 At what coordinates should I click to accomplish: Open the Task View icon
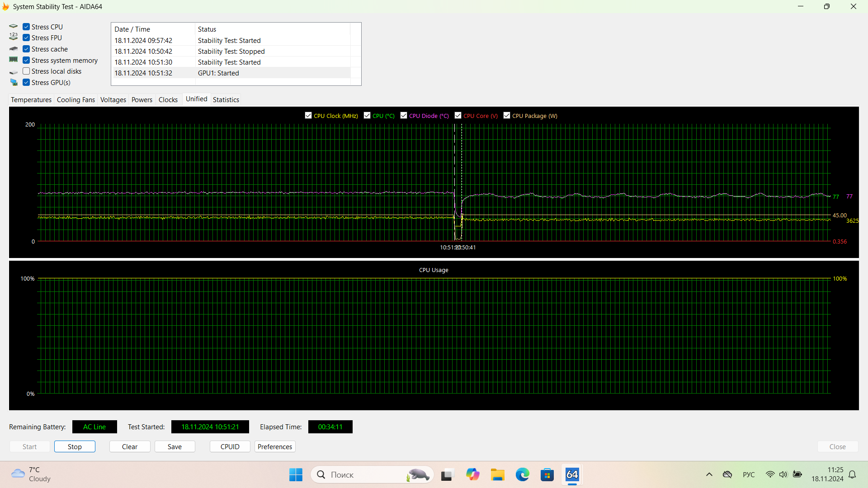[x=447, y=475]
